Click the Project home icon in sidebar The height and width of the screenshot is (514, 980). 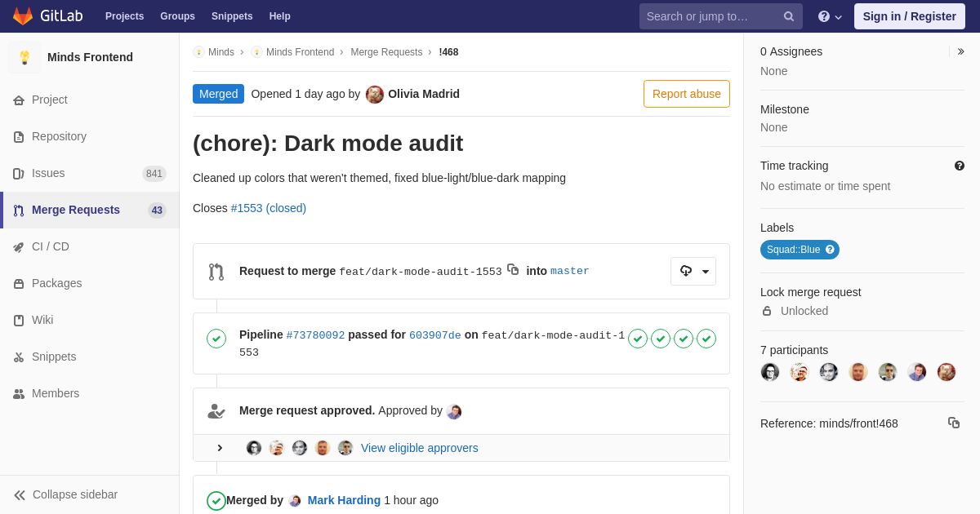click(x=19, y=100)
